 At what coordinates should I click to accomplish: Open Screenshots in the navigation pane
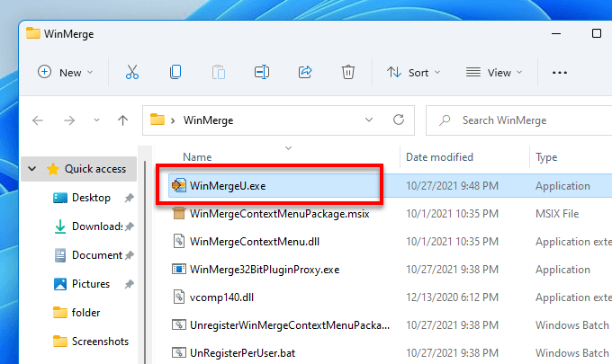(x=100, y=342)
